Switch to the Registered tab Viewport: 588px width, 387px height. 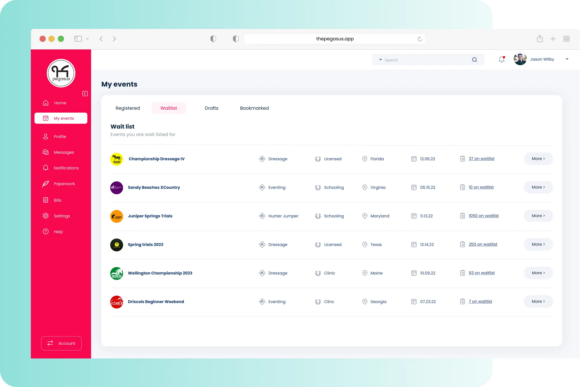pyautogui.click(x=127, y=108)
